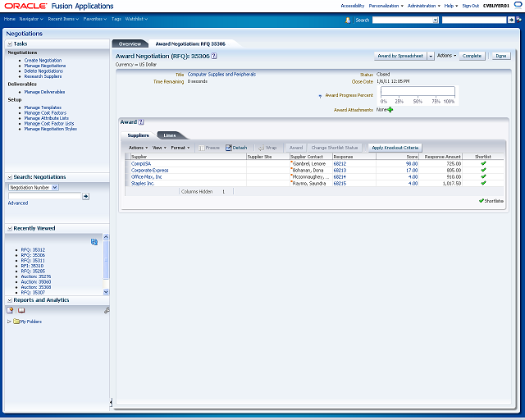This screenshot has height=420, width=525.
Task: Click the Home link in navigation bar
Action: [x=9, y=19]
